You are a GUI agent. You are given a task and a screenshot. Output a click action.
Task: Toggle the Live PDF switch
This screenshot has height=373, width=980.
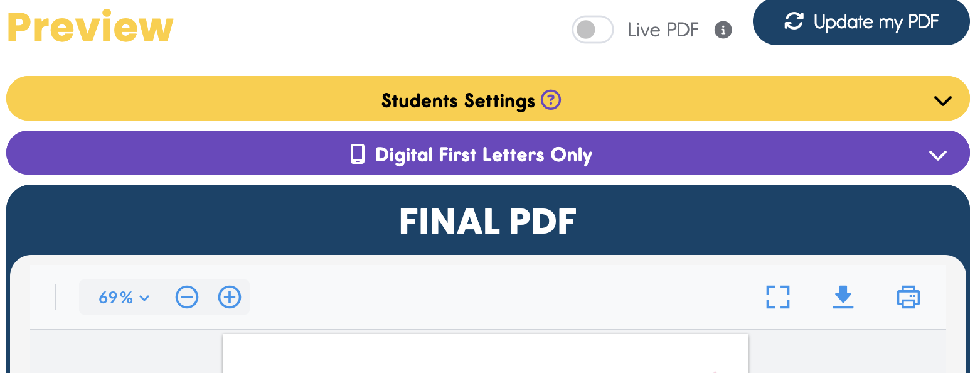592,30
